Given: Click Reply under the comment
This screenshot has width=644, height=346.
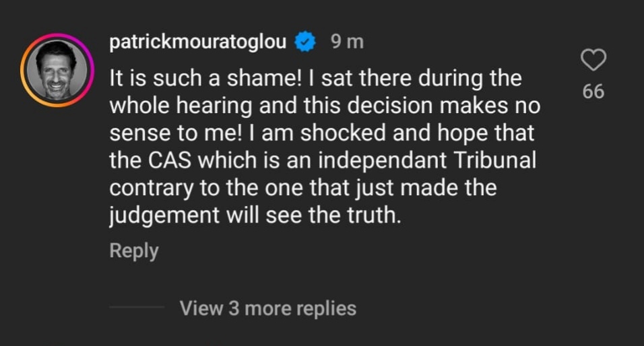Looking at the screenshot, I should point(134,251).
